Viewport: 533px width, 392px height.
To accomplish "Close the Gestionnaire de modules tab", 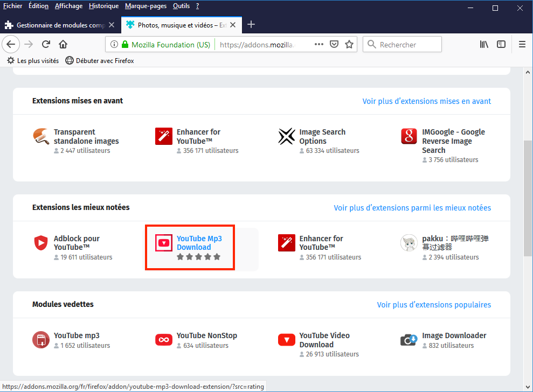I will [x=112, y=25].
